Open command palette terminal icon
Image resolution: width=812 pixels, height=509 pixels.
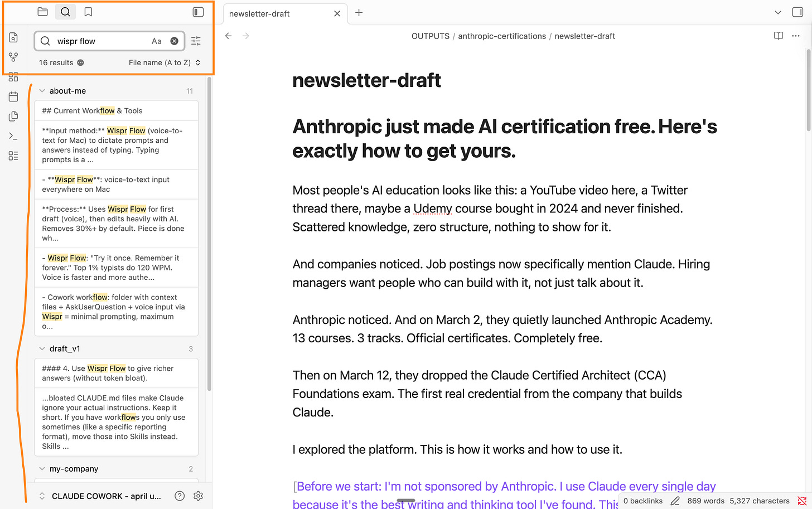point(13,136)
